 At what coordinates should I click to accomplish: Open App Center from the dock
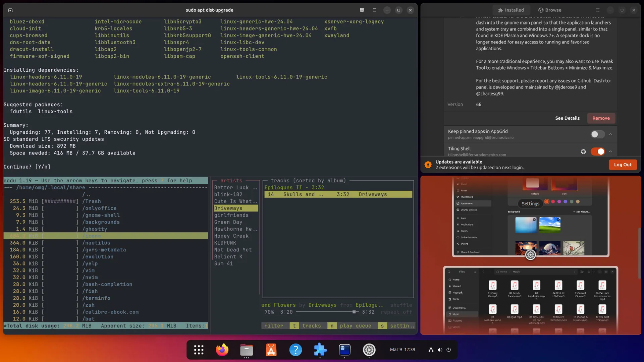[271, 350]
